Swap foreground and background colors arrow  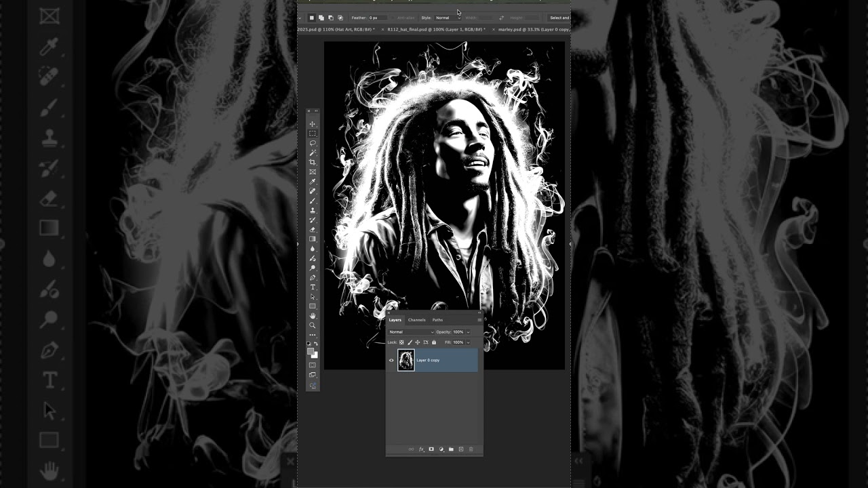point(316,344)
